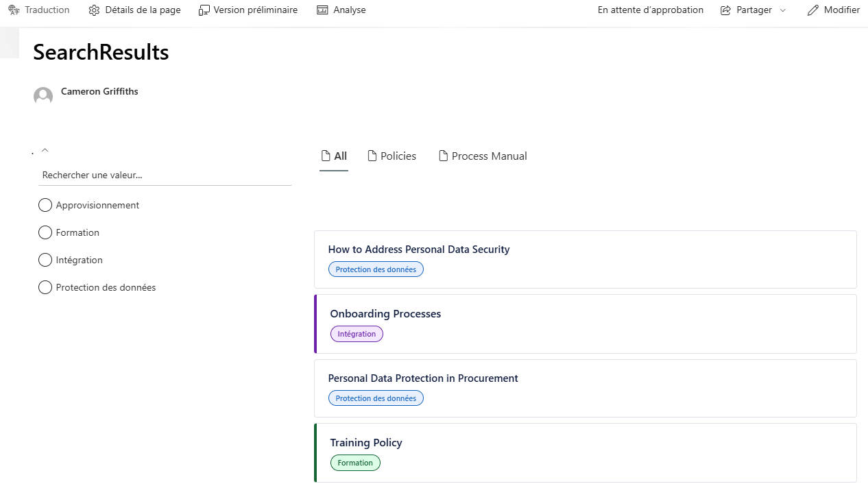Image resolution: width=868 pixels, height=484 pixels.
Task: Click the Version préliminaire preview icon
Action: click(x=204, y=10)
